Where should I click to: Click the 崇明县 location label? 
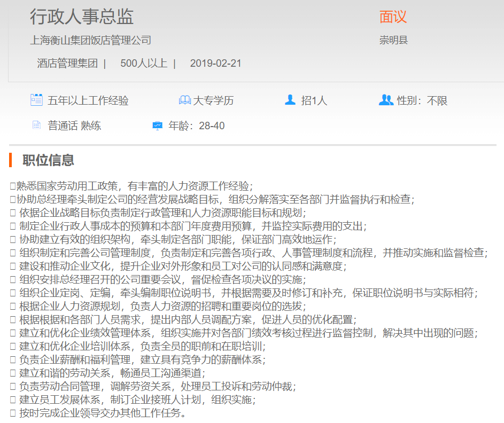[x=394, y=40]
